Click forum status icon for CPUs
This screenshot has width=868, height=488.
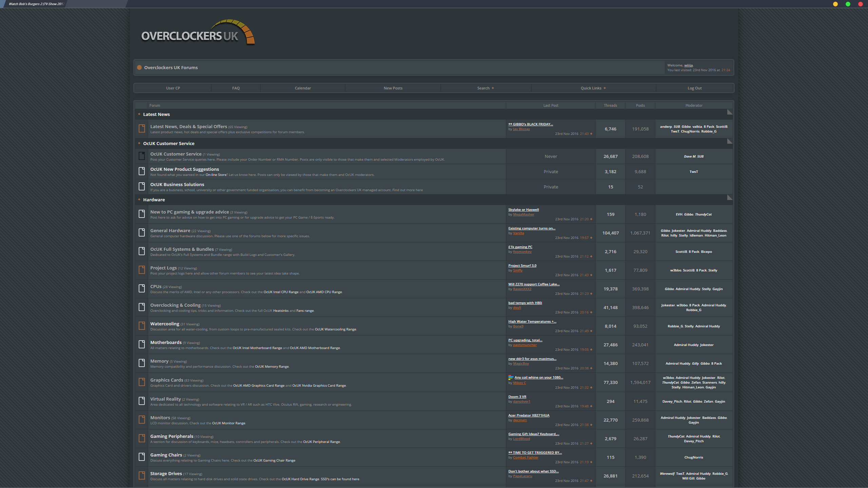pos(142,288)
